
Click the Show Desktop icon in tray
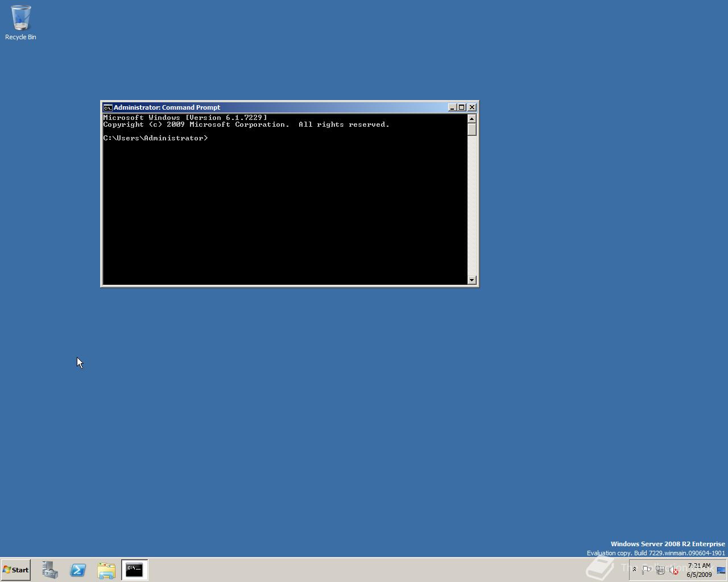tap(721, 570)
